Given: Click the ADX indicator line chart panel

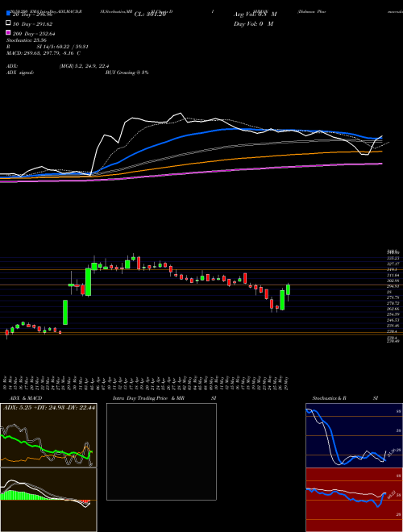Looking at the screenshot, I should pos(48,435).
